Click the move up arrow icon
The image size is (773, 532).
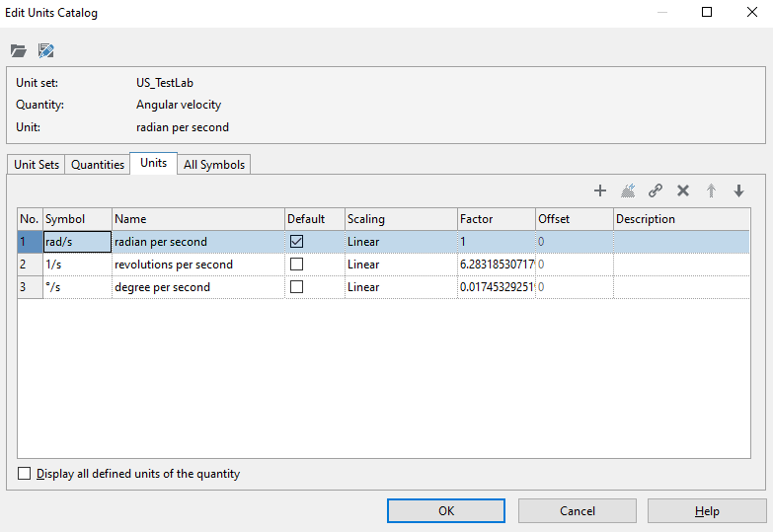tap(711, 190)
